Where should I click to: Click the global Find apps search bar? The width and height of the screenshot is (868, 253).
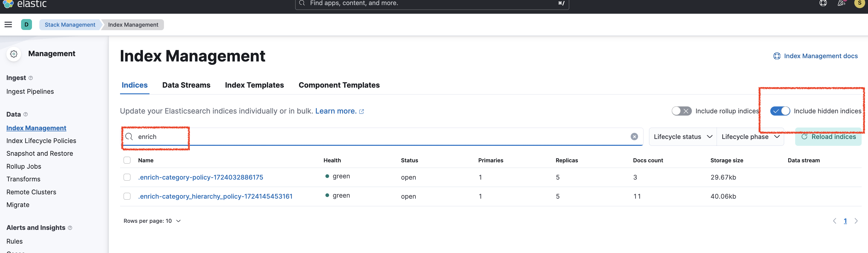(432, 4)
